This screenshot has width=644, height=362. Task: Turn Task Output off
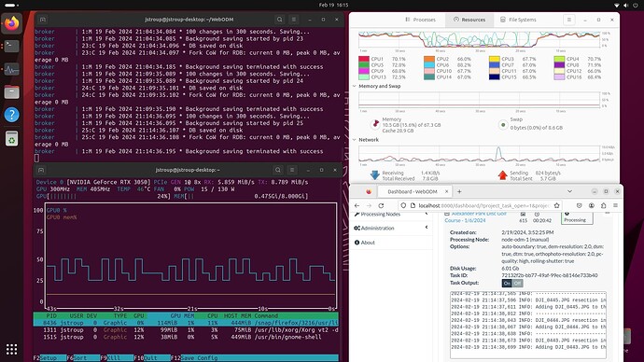[517, 284]
